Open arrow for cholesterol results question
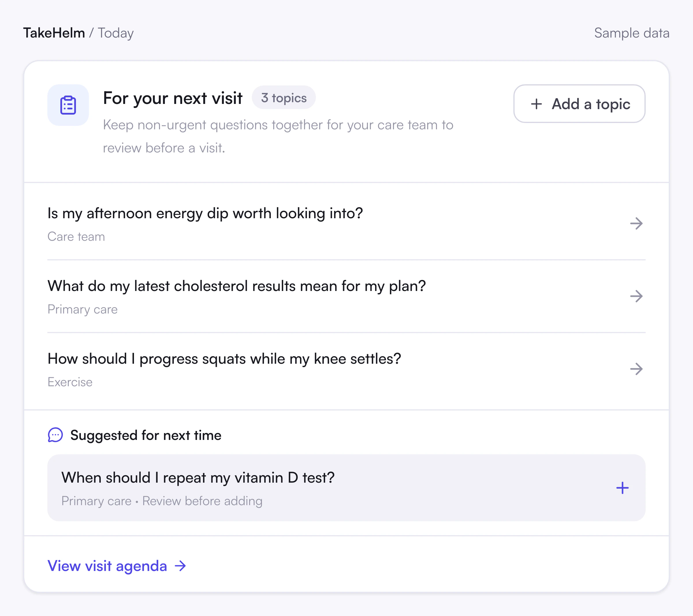This screenshot has width=693, height=616. [x=636, y=296]
